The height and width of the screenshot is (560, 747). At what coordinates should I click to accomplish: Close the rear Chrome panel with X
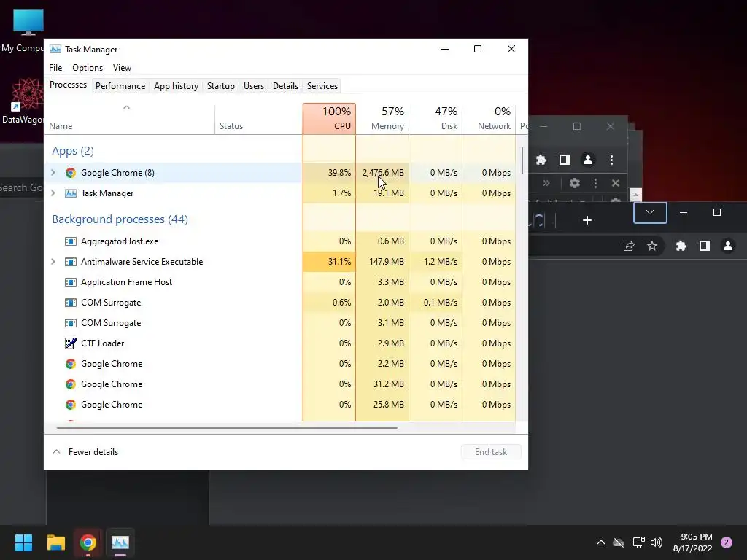(616, 183)
